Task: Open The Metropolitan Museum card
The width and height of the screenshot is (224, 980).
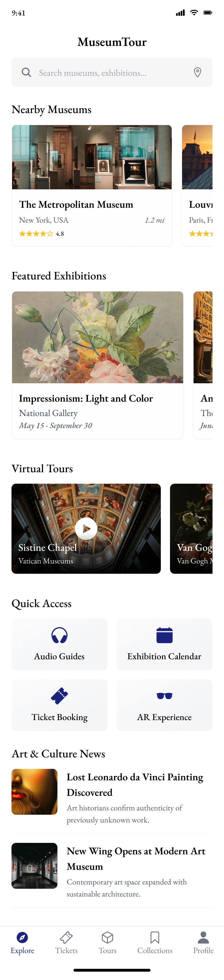Action: [92, 185]
